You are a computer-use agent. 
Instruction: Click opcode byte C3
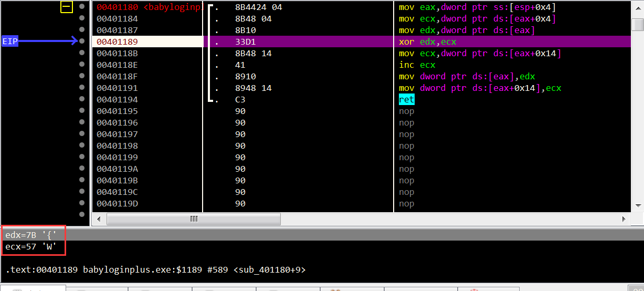pyautogui.click(x=240, y=99)
